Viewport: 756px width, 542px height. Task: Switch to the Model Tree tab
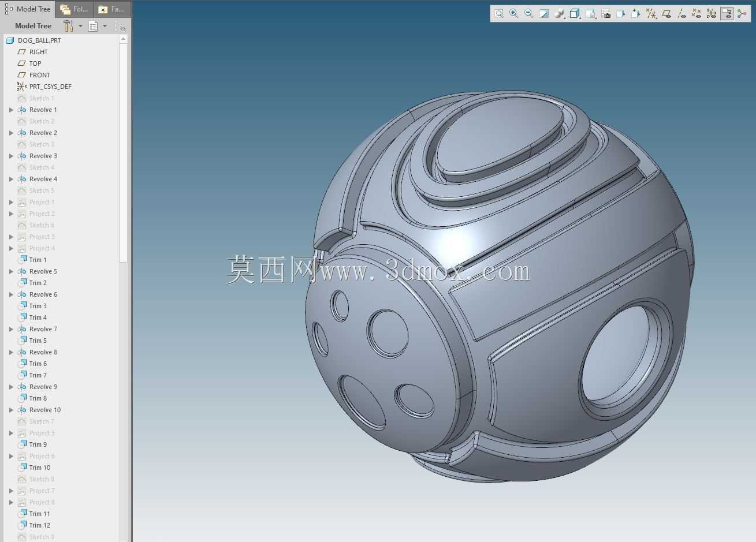[28, 9]
